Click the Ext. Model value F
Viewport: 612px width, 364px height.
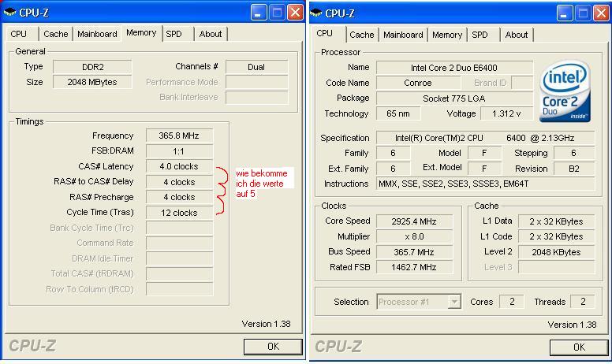pos(484,169)
